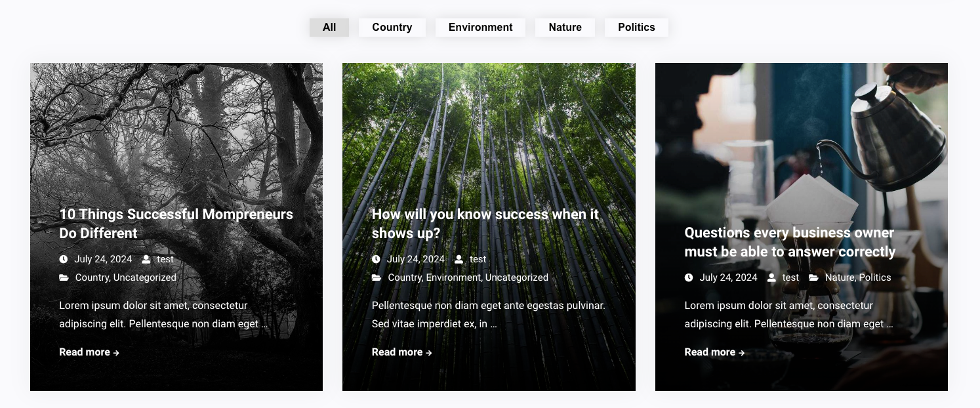Open '10 Things Successful Mompreneurs Do Different' post

(176, 224)
